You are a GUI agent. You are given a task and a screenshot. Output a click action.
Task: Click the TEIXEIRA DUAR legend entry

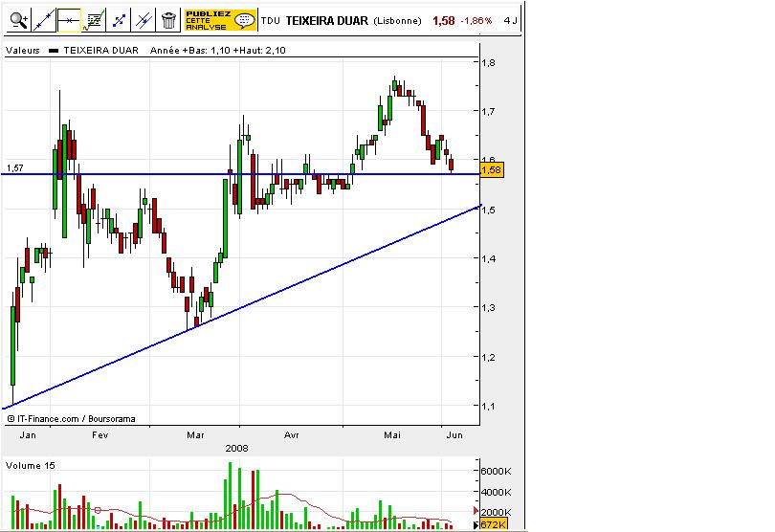100,51
